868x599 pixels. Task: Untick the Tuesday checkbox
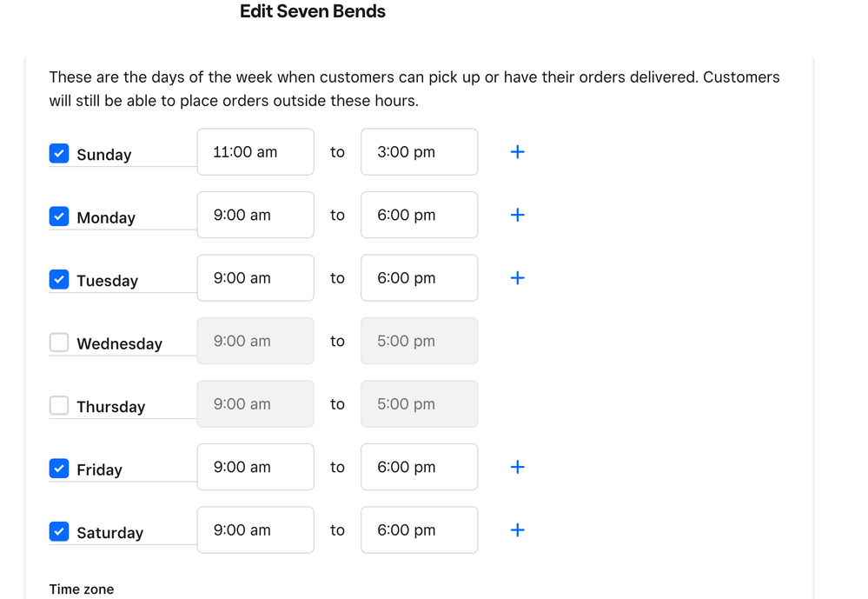click(x=59, y=280)
